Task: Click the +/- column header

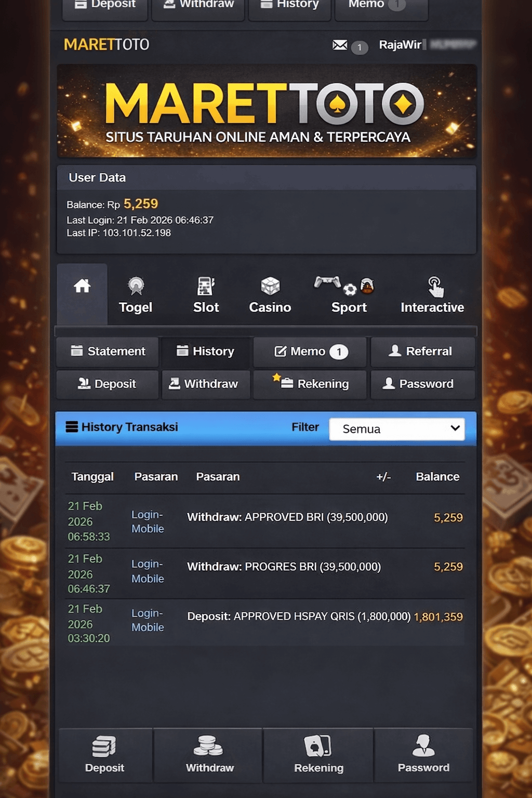Action: click(x=383, y=477)
